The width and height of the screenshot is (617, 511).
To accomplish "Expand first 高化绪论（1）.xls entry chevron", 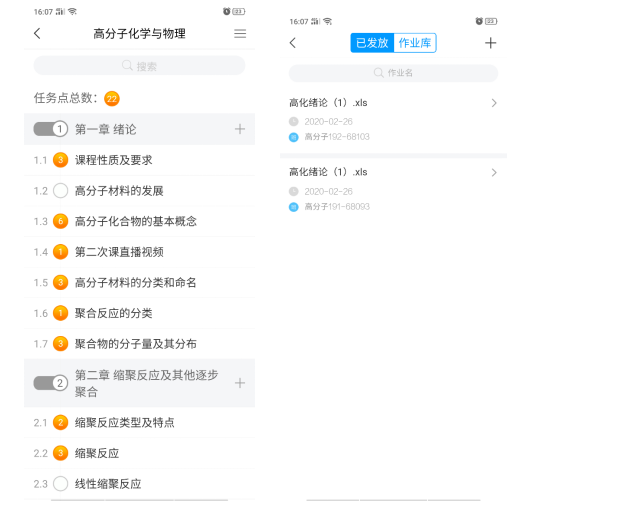I will tap(494, 103).
